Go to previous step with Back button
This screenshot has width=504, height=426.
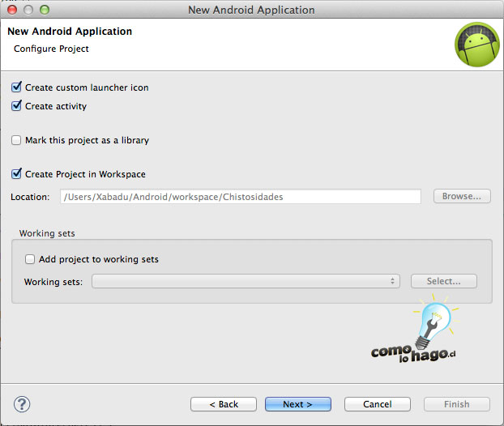pyautogui.click(x=224, y=404)
